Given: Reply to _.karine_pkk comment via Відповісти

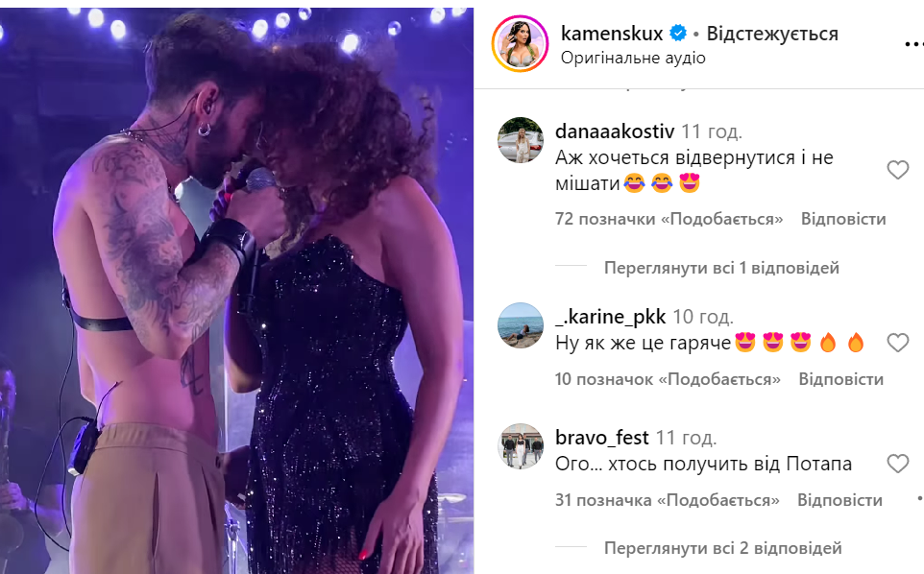Looking at the screenshot, I should point(840,379).
